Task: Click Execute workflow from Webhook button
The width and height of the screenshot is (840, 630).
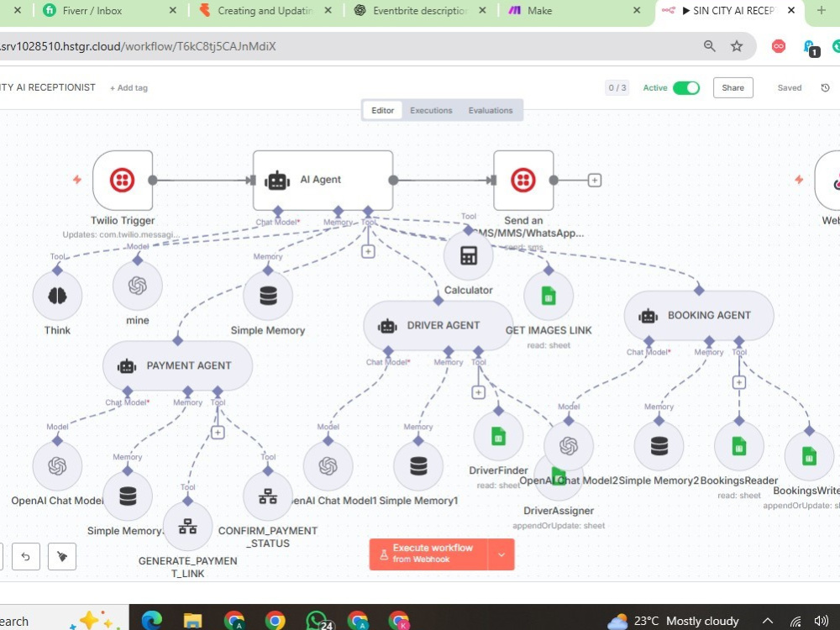Action: point(429,554)
